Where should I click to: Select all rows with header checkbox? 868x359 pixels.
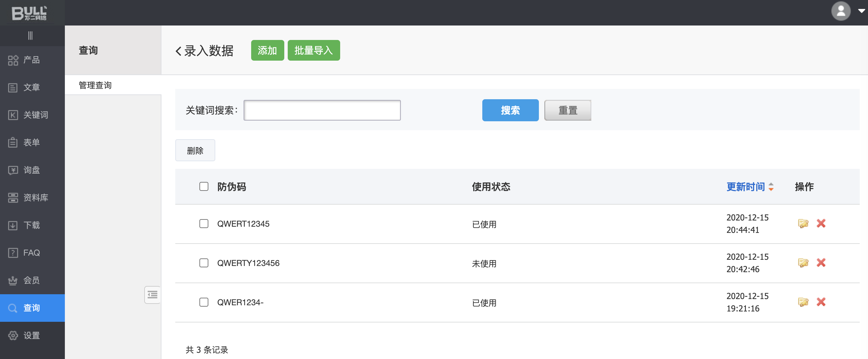[204, 186]
